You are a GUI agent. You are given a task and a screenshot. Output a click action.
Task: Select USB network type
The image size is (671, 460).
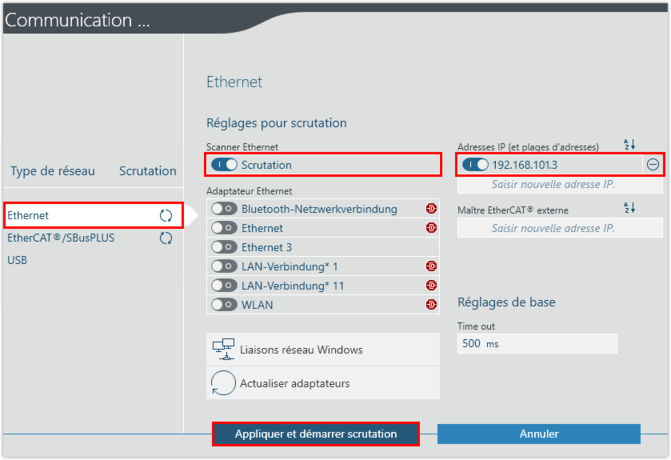pyautogui.click(x=18, y=260)
